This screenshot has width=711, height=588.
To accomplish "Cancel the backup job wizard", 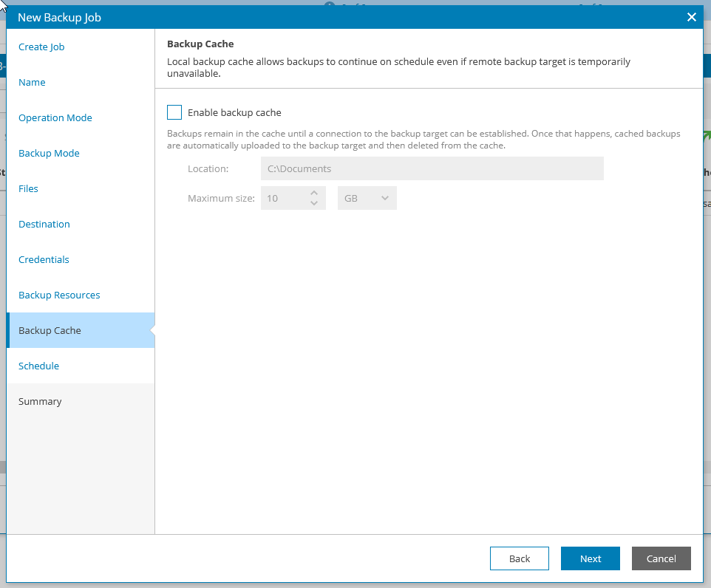I will click(661, 558).
